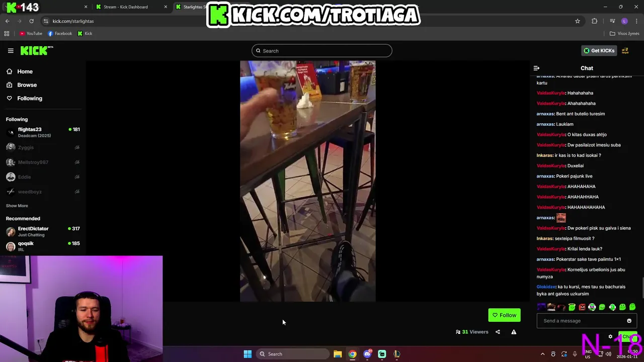Switch to Stream - Kick Dashboard tab
The width and height of the screenshot is (644, 362).
coord(131,7)
